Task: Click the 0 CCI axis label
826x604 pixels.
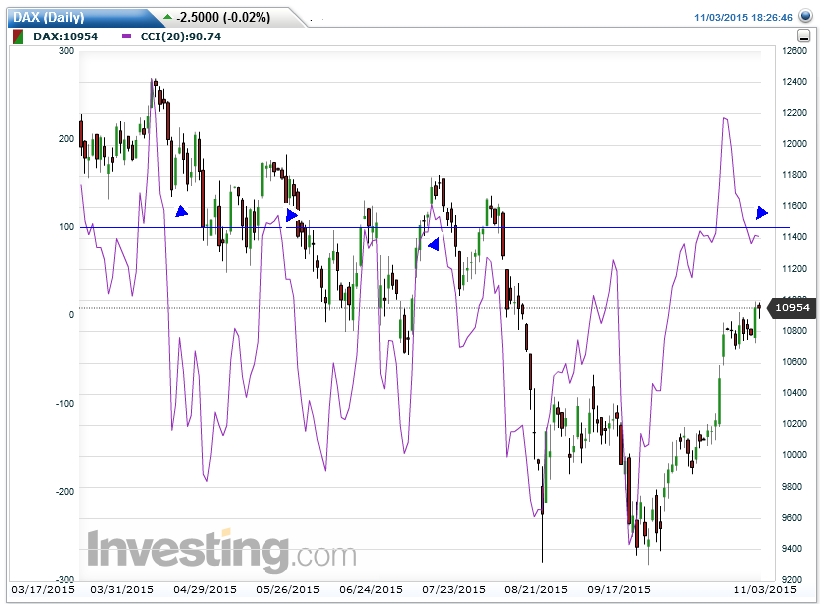Action: tap(71, 315)
